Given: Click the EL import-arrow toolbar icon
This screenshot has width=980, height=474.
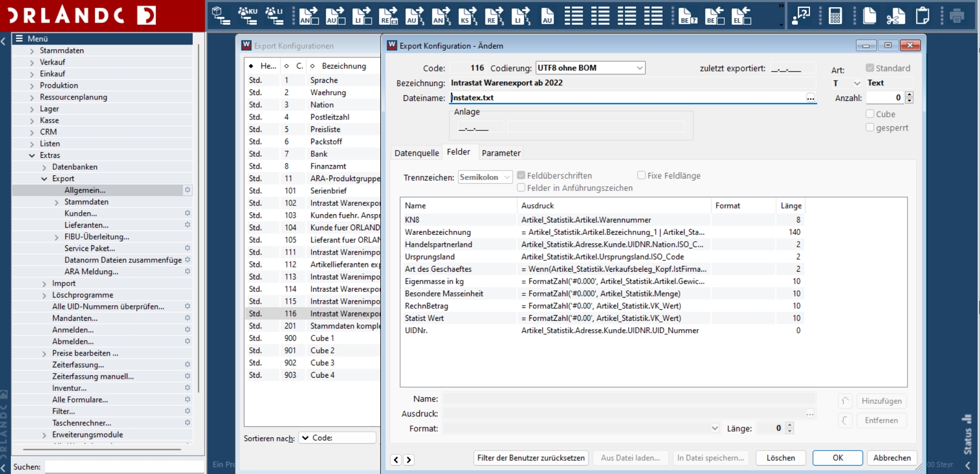Looking at the screenshot, I should 741,16.
